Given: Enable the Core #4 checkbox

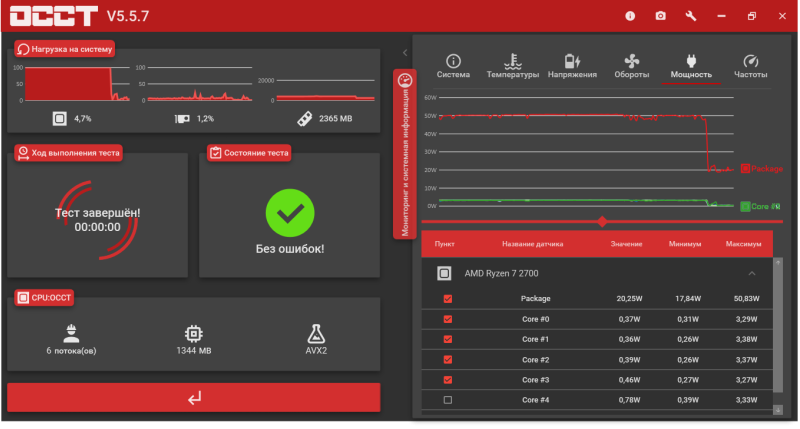Looking at the screenshot, I should 447,400.
